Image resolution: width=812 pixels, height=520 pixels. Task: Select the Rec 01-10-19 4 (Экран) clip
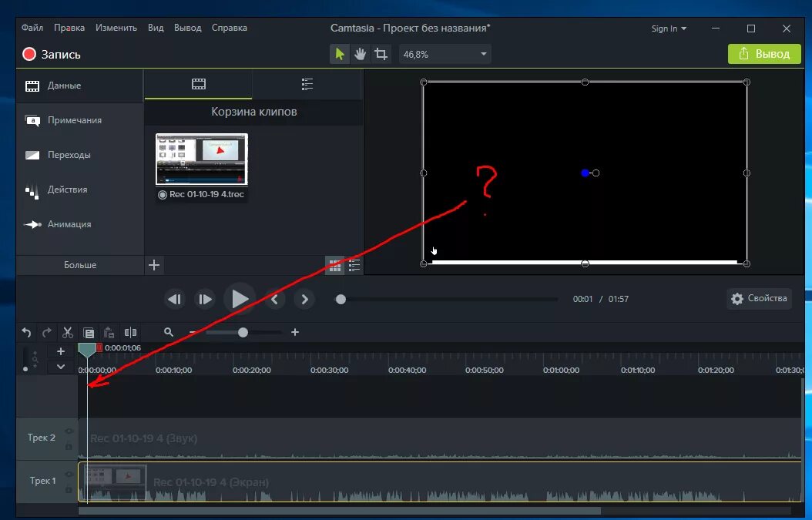[440, 482]
